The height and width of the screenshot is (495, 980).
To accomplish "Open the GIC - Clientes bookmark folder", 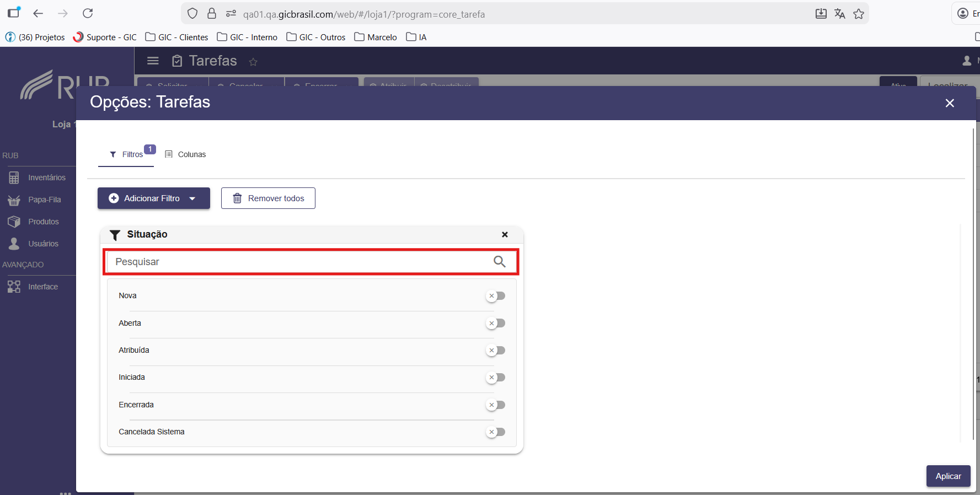I will pyautogui.click(x=176, y=37).
